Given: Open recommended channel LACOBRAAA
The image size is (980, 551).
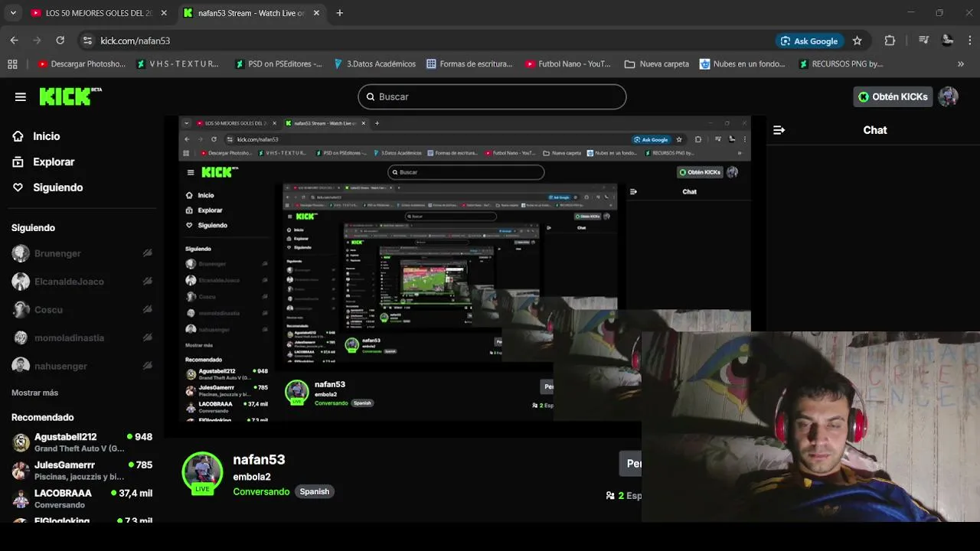Looking at the screenshot, I should click(83, 499).
